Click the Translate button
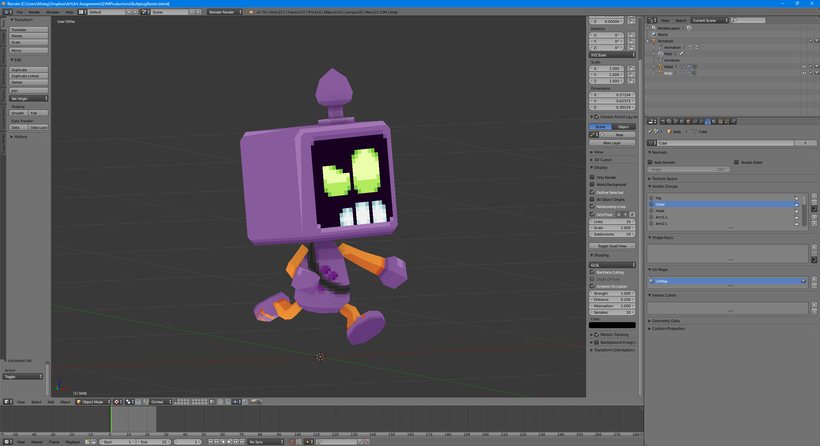 click(x=29, y=30)
